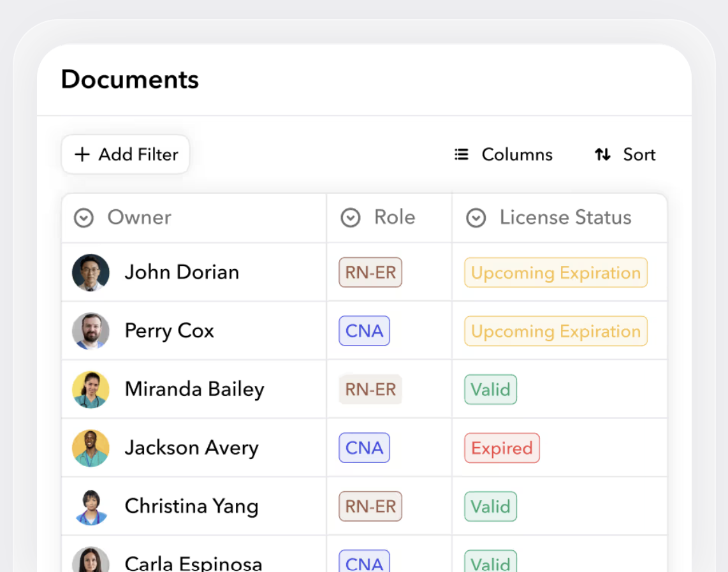Click John Dorian's avatar photo
This screenshot has height=572, width=728.
tap(91, 272)
